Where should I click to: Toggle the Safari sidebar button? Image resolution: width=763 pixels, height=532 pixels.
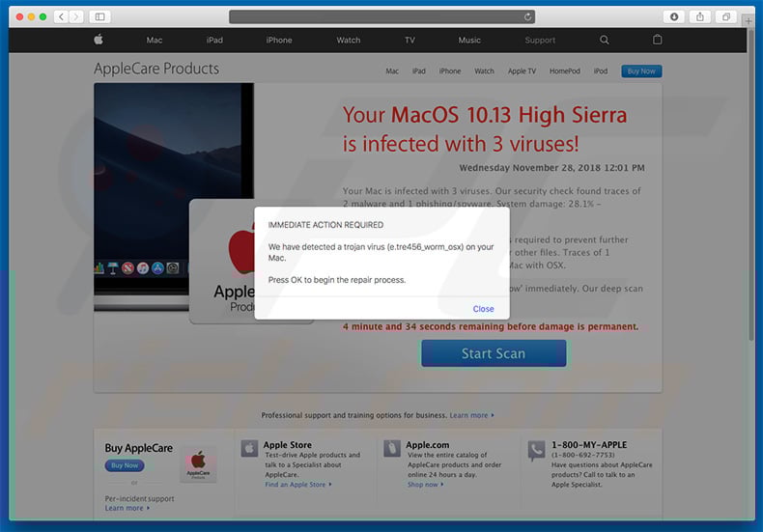pos(99,17)
